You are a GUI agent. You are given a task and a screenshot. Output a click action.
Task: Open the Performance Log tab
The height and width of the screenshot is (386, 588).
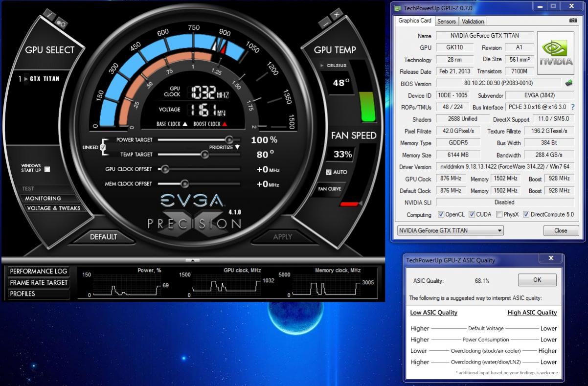[38, 272]
